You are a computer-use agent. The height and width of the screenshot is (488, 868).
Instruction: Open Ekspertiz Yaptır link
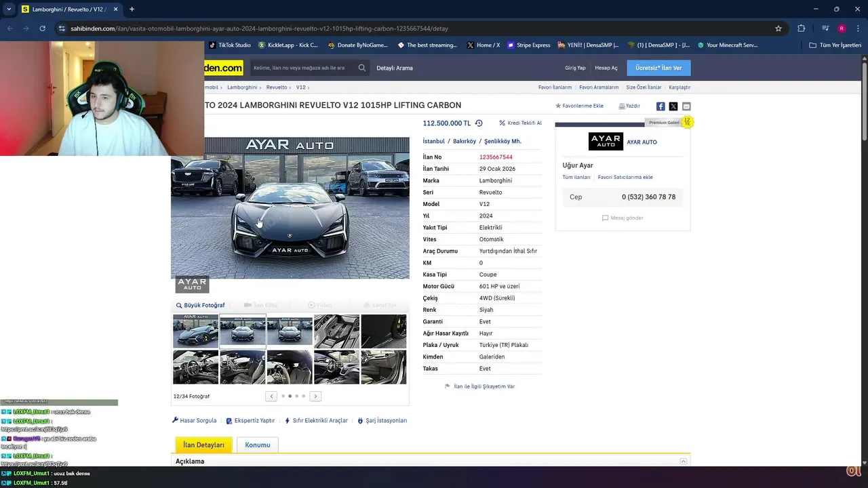pyautogui.click(x=250, y=420)
